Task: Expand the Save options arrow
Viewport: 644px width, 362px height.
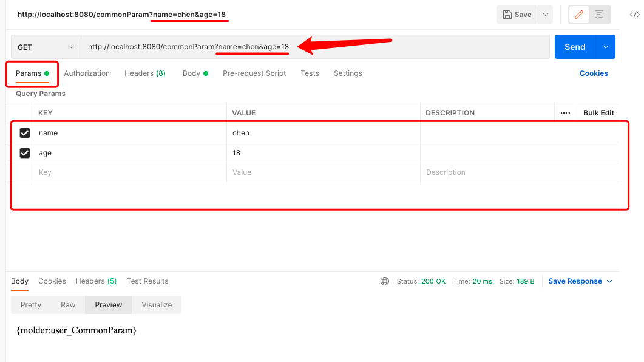Action: (546, 15)
